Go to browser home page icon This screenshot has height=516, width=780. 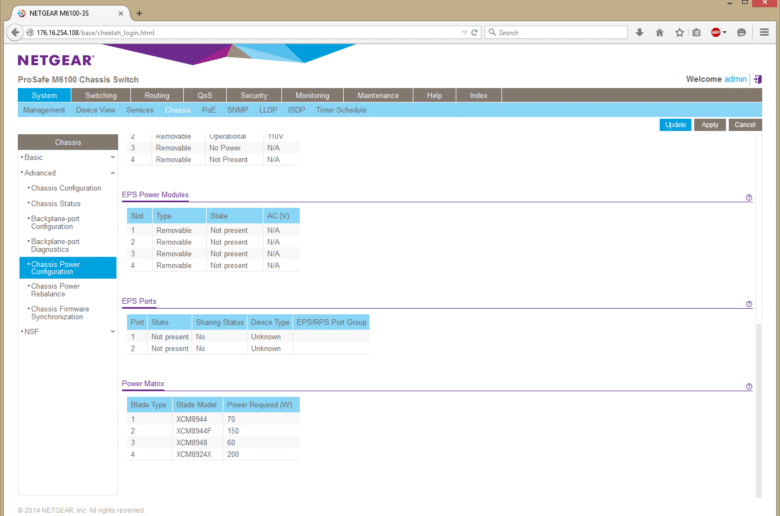tap(660, 32)
